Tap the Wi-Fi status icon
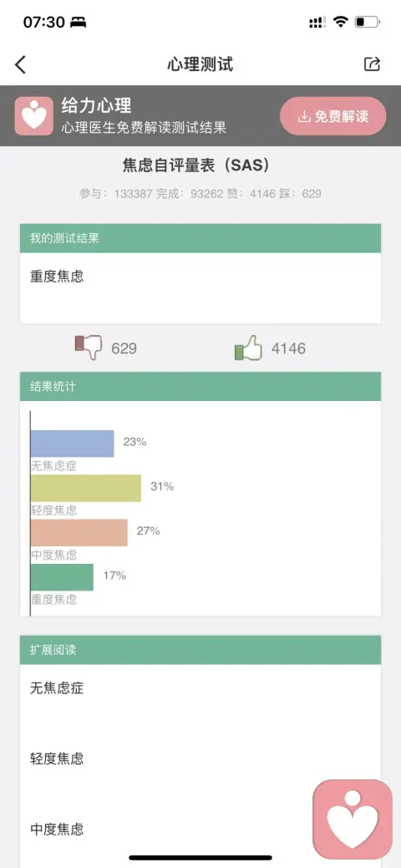This screenshot has height=868, width=401. pos(341,23)
